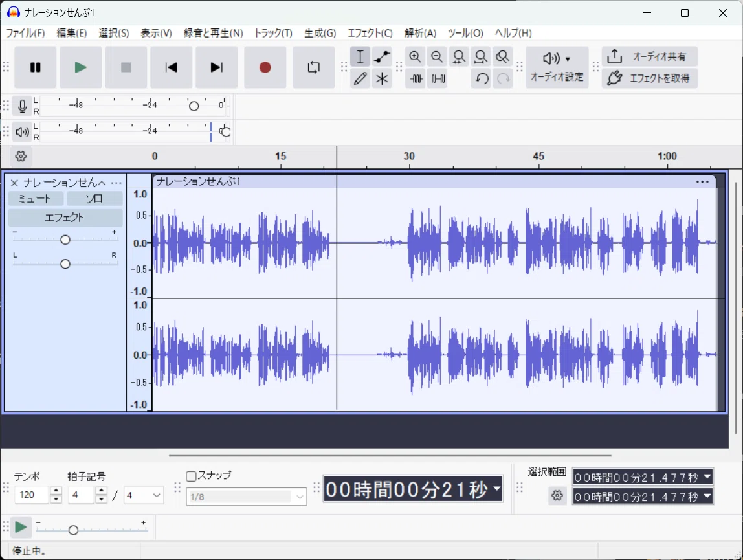Click the Pause button in transport toolbar
This screenshot has width=743, height=560.
[35, 67]
